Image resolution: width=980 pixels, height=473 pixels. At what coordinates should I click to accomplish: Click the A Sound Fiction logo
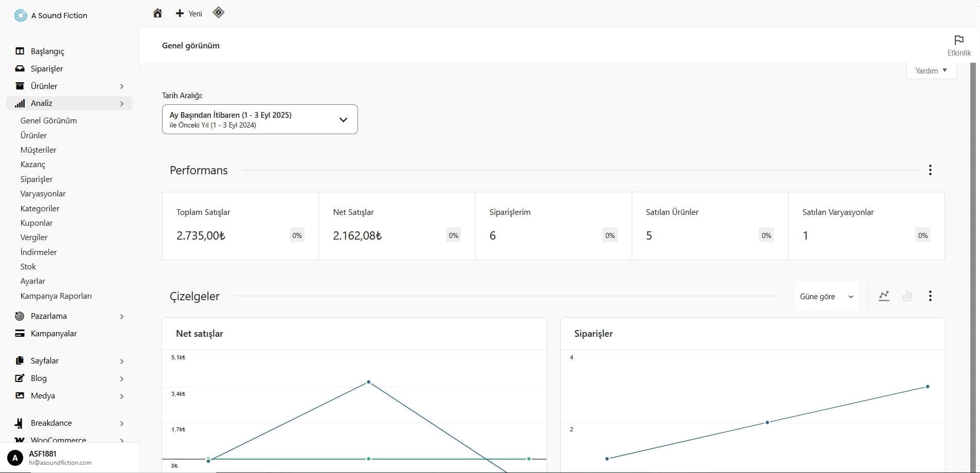tap(21, 15)
